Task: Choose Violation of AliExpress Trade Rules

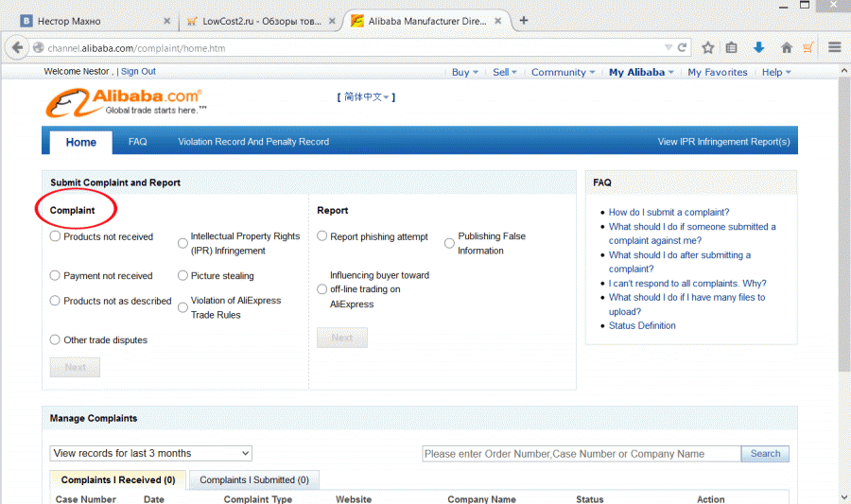Action: tap(182, 307)
